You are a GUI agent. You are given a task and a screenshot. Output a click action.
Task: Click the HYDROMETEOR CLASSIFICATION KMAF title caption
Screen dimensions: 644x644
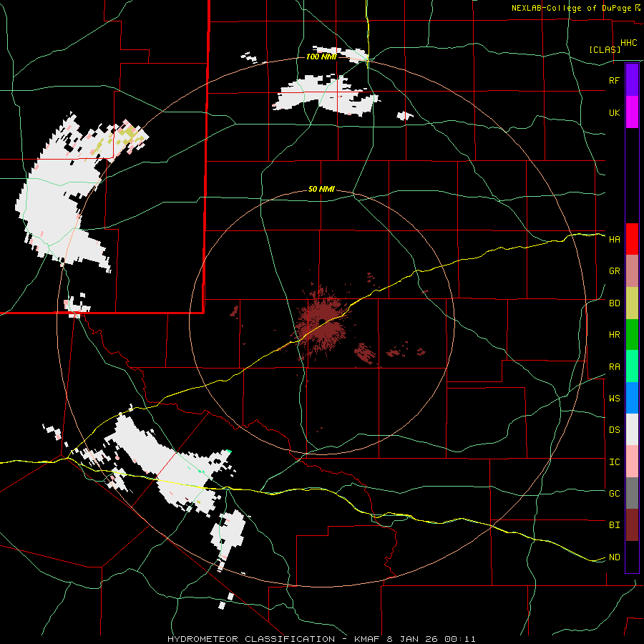coord(321,639)
